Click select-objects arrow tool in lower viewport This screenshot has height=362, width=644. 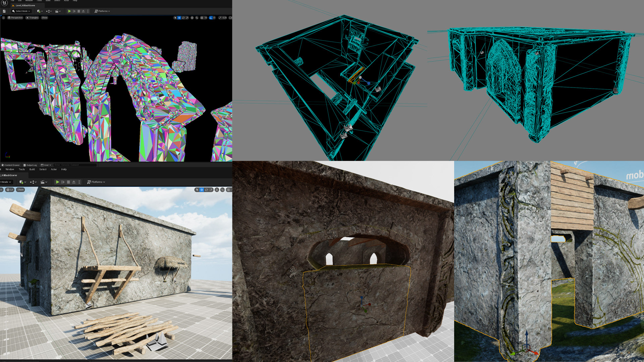197,190
